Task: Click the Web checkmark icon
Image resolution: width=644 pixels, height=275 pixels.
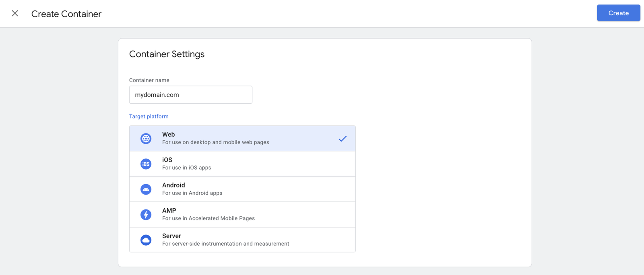Action: pos(343,139)
